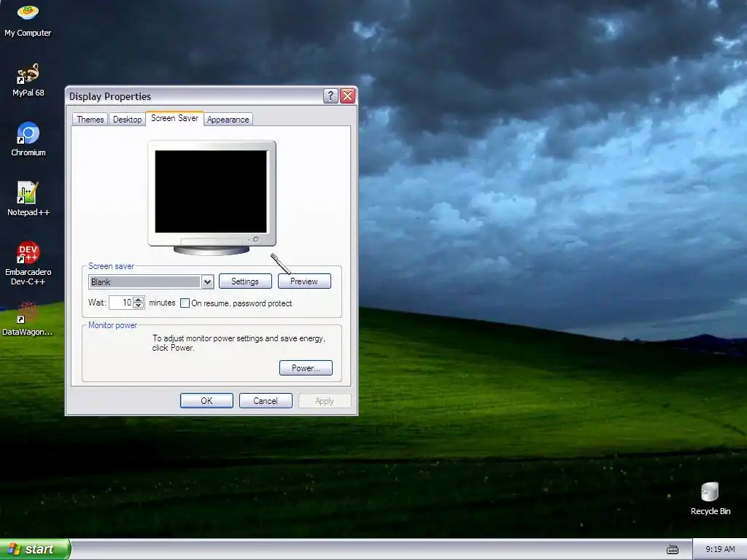This screenshot has width=747, height=560.
Task: Select the Screen Saver tab
Action: point(175,118)
